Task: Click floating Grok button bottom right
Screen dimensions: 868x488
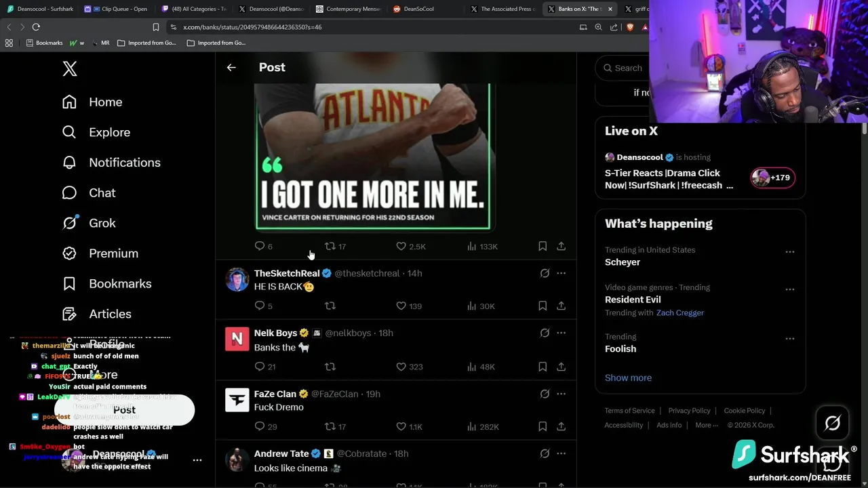Action: (x=833, y=423)
